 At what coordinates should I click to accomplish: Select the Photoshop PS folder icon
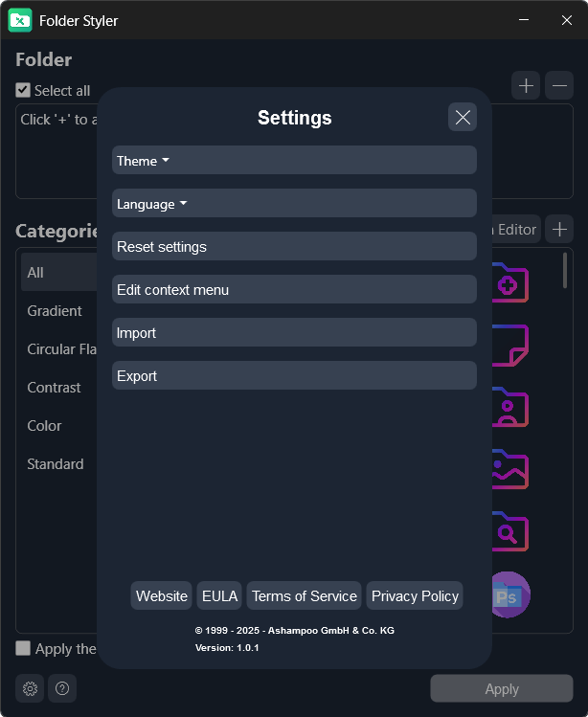(x=509, y=594)
